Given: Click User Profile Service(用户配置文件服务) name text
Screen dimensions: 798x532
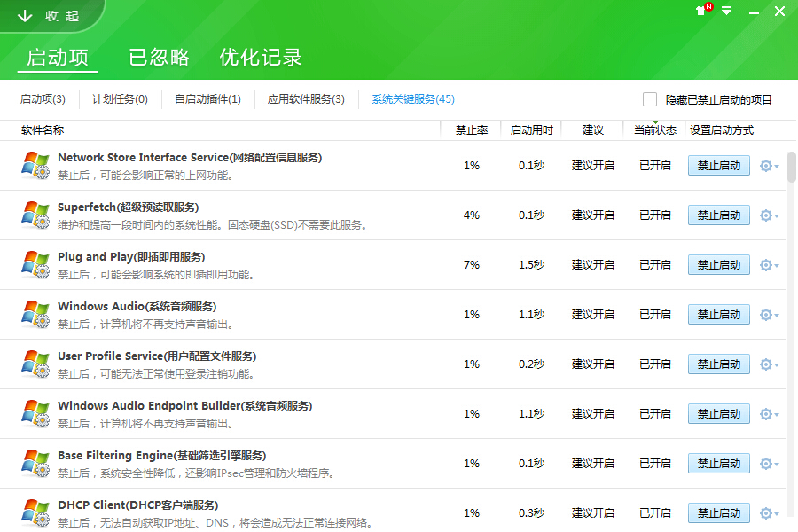Looking at the screenshot, I should coord(157,356).
